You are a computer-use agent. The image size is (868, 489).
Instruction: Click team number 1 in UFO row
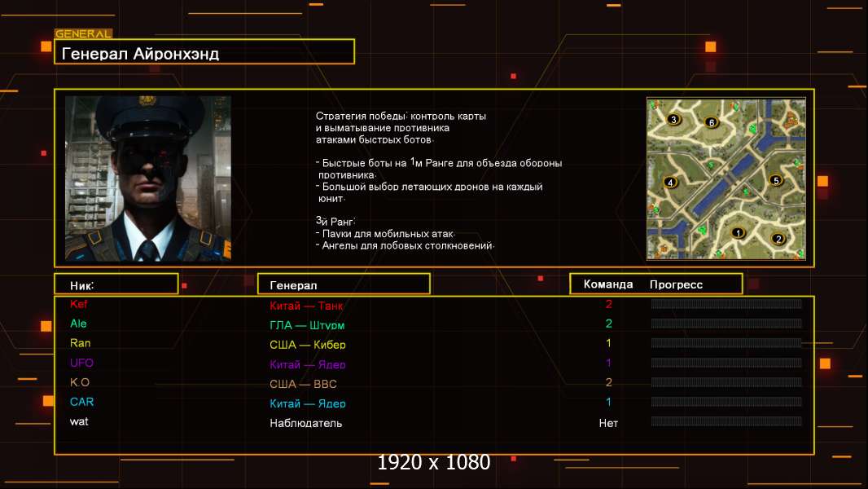tap(608, 363)
